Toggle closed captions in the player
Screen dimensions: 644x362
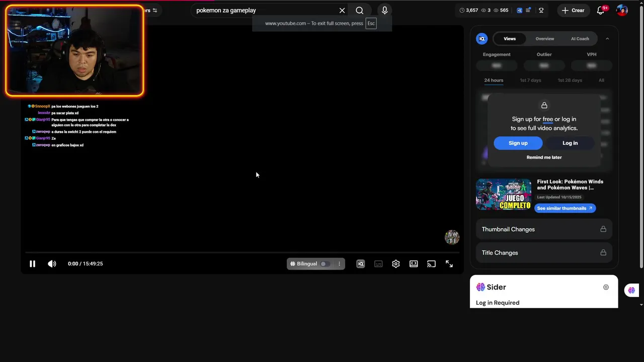(378, 263)
